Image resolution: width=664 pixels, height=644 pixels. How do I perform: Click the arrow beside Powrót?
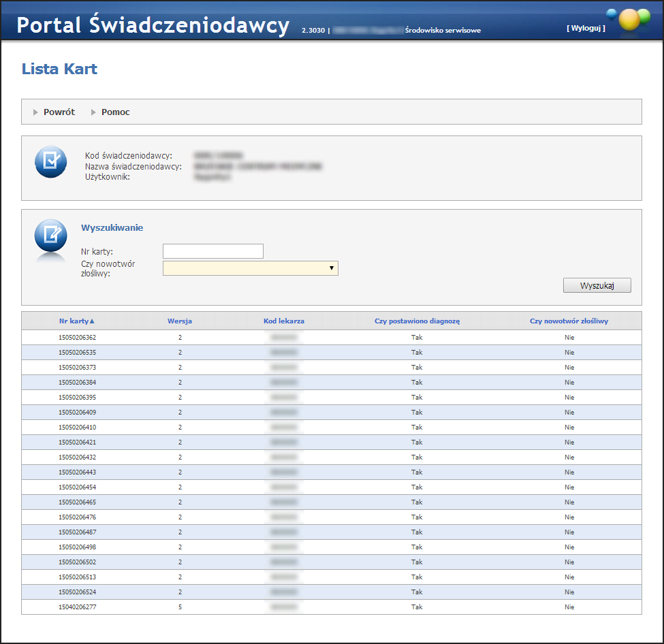(35, 112)
